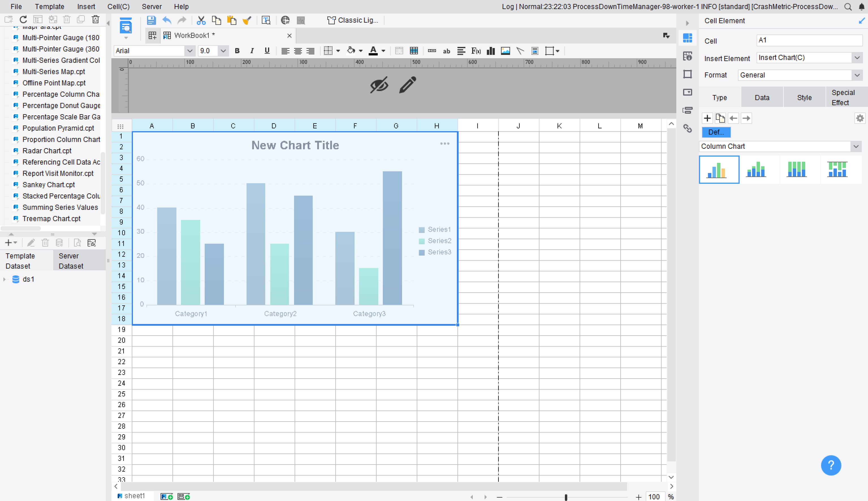This screenshot has width=868, height=501.
Task: Open the Template menu
Action: (49, 7)
